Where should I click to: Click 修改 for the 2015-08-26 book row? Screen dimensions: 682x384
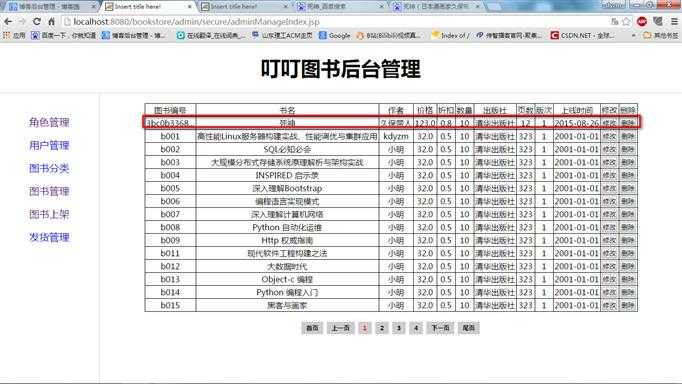click(x=609, y=123)
